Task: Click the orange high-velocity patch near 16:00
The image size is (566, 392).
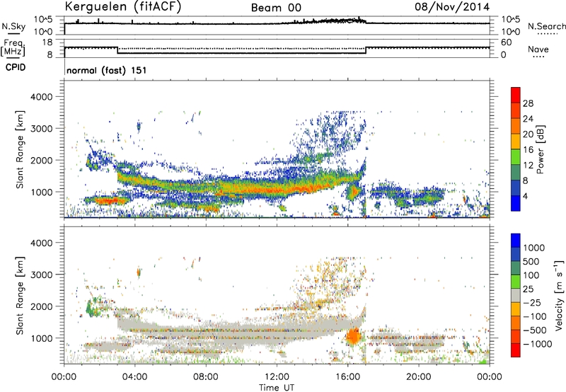Action: pyautogui.click(x=353, y=336)
